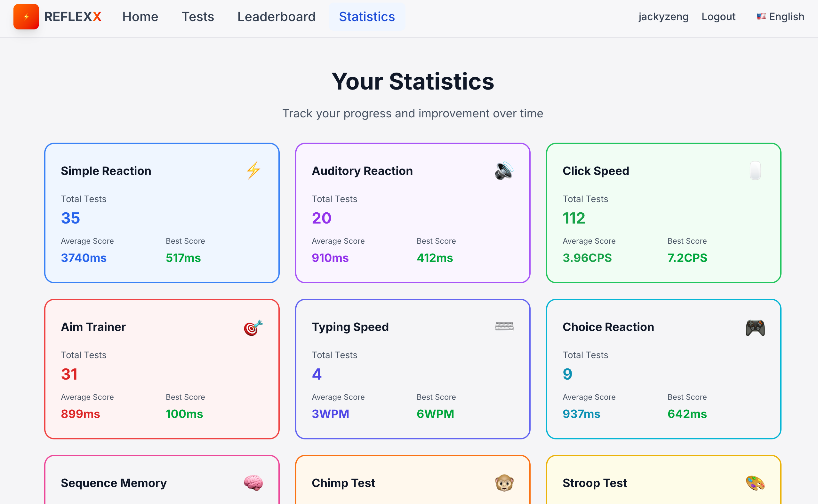Click the REFLEXX lightning logo icon
The image size is (818, 504).
coord(26,17)
